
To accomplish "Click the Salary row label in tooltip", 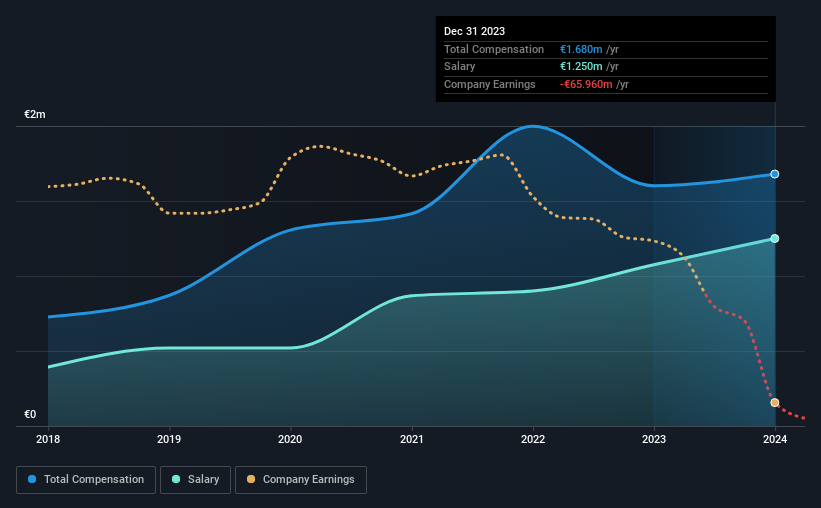I will [x=460, y=67].
